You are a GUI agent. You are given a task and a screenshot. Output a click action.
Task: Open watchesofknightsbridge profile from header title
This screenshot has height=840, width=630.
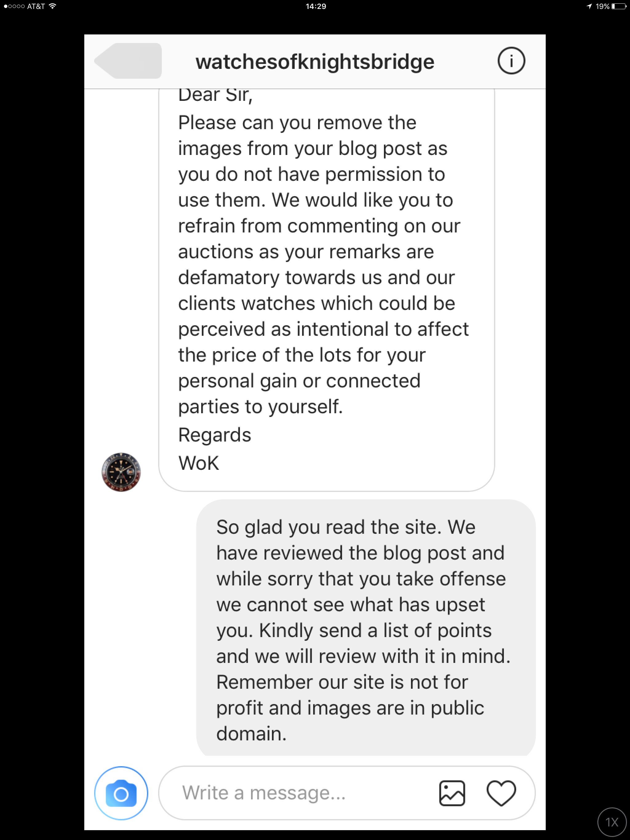point(315,61)
